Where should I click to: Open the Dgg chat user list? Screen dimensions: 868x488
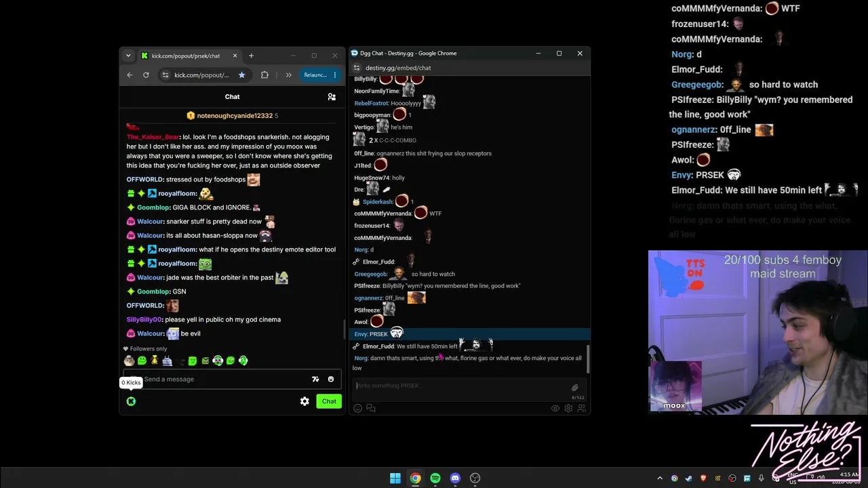[580, 409]
